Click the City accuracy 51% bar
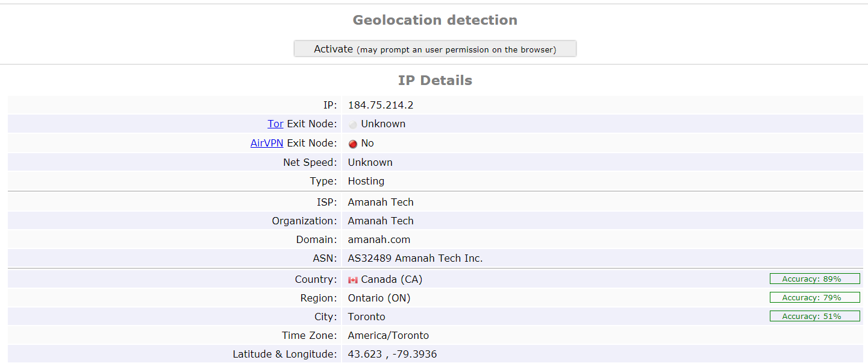 [814, 316]
